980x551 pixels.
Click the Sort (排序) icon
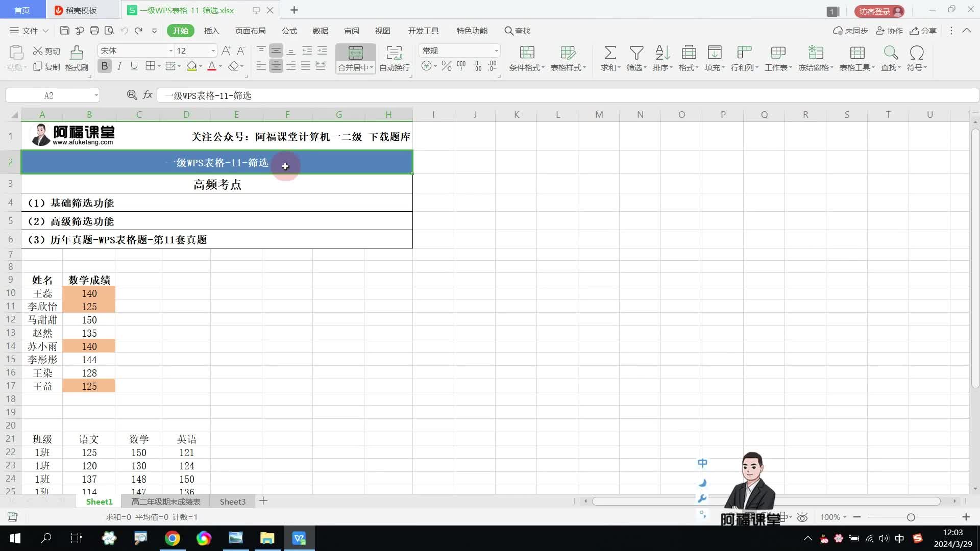tap(662, 53)
